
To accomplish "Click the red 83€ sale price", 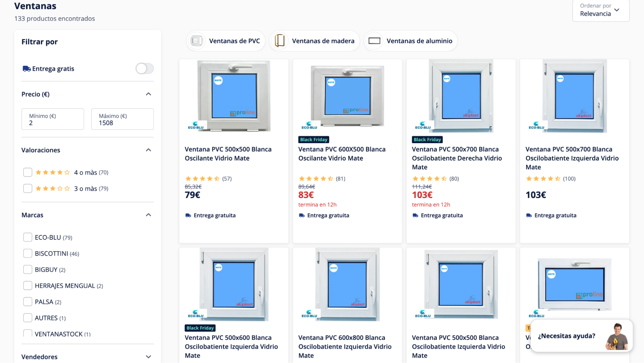I will tap(306, 195).
